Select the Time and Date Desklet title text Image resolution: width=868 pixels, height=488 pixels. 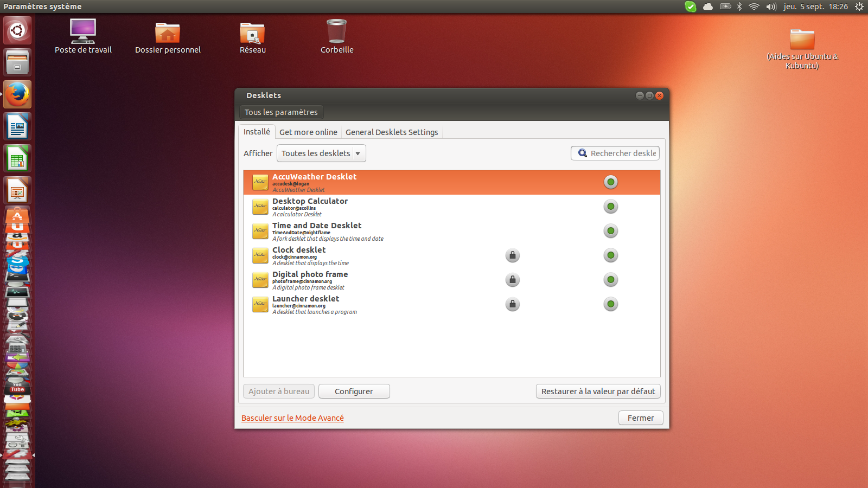(x=317, y=226)
